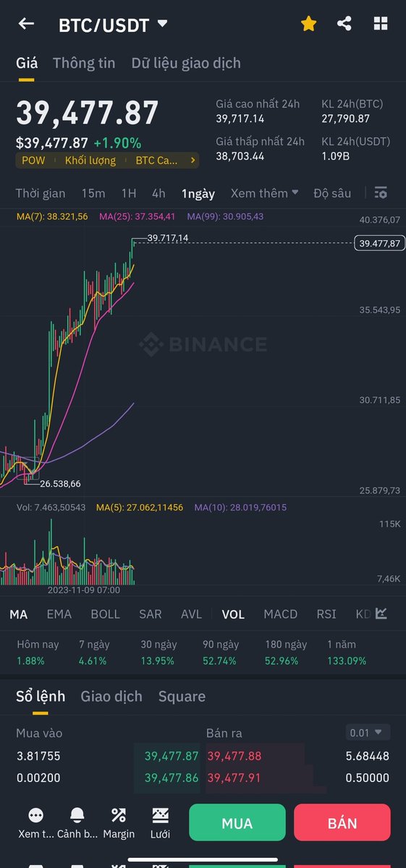Switch to the Sổ lệnh tab
406x868 pixels.
(x=41, y=697)
